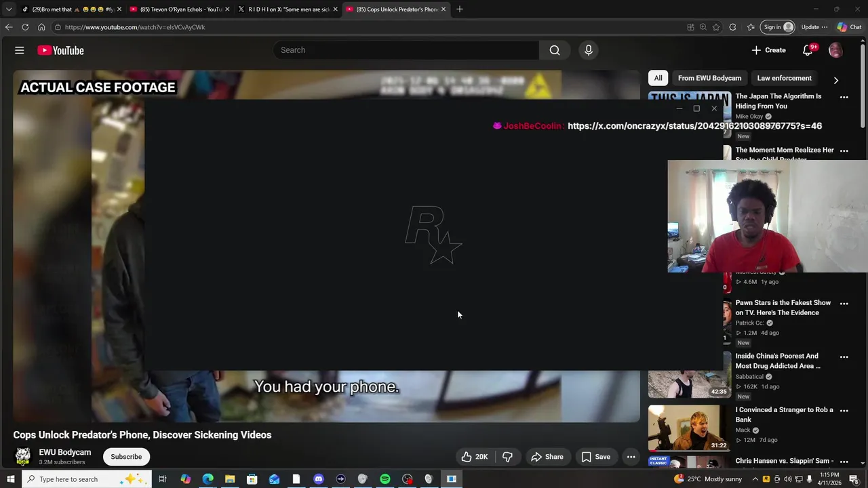Image resolution: width=868 pixels, height=488 pixels.
Task: Open the Windows notification center
Action: pos(854,479)
